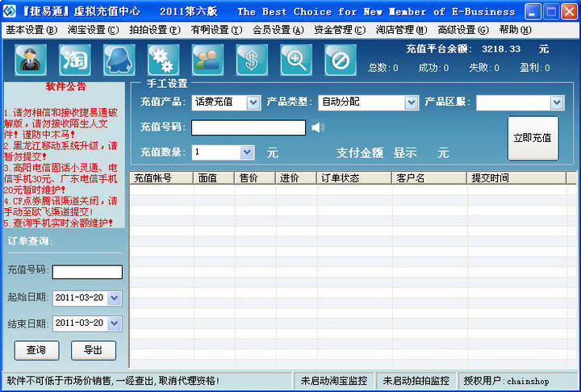Open the 充值数量 combo box arrow
This screenshot has width=581, height=392.
247,152
